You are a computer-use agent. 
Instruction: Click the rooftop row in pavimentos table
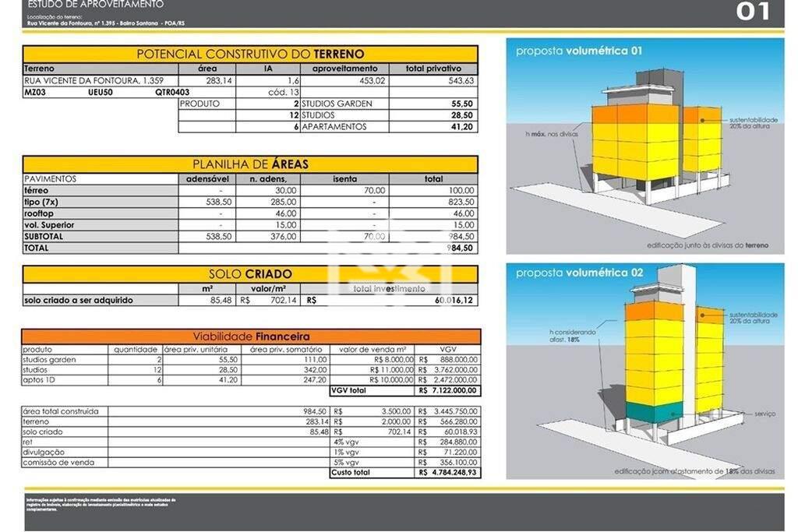tap(39, 213)
